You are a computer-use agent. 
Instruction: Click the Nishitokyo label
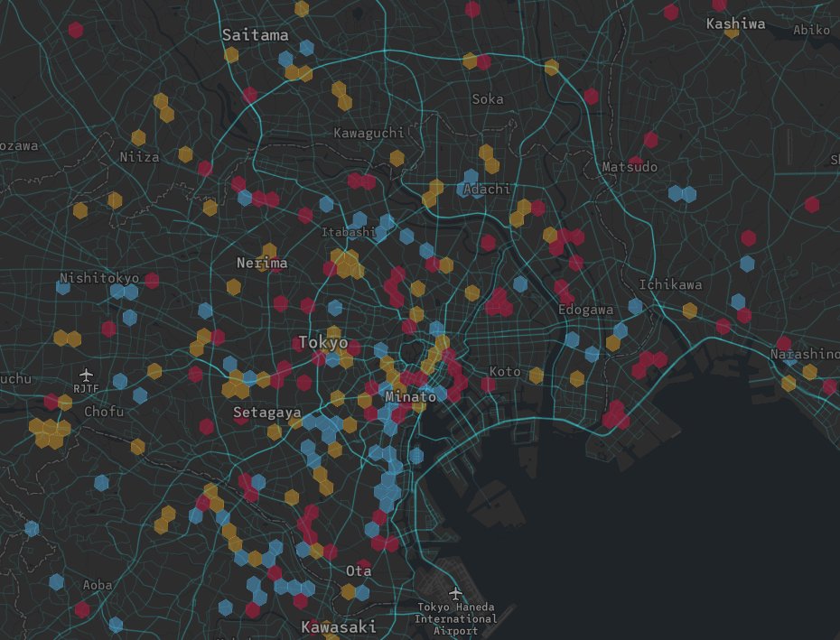pyautogui.click(x=99, y=278)
